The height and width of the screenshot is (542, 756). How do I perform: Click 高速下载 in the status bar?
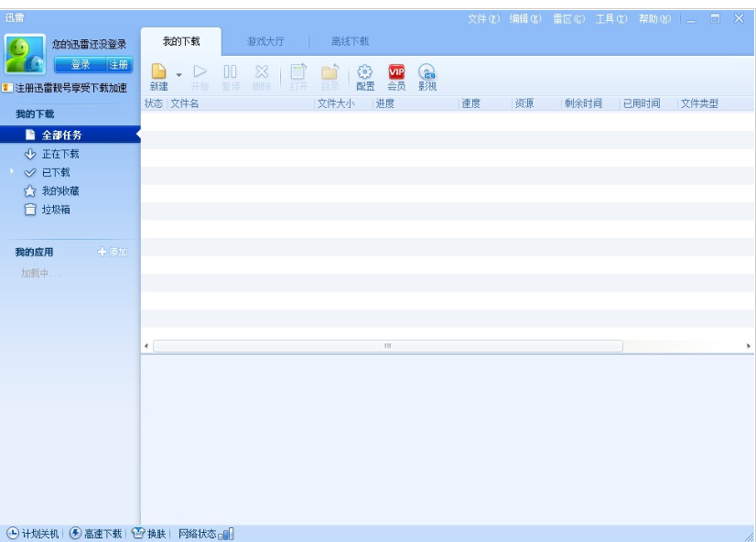(x=96, y=534)
